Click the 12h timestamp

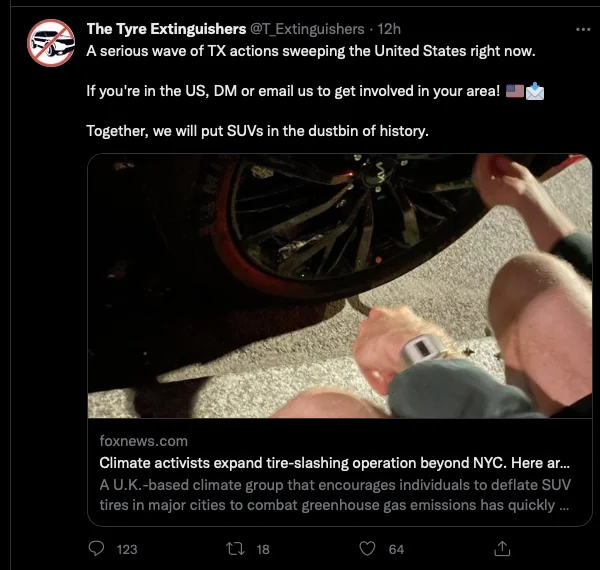[389, 29]
